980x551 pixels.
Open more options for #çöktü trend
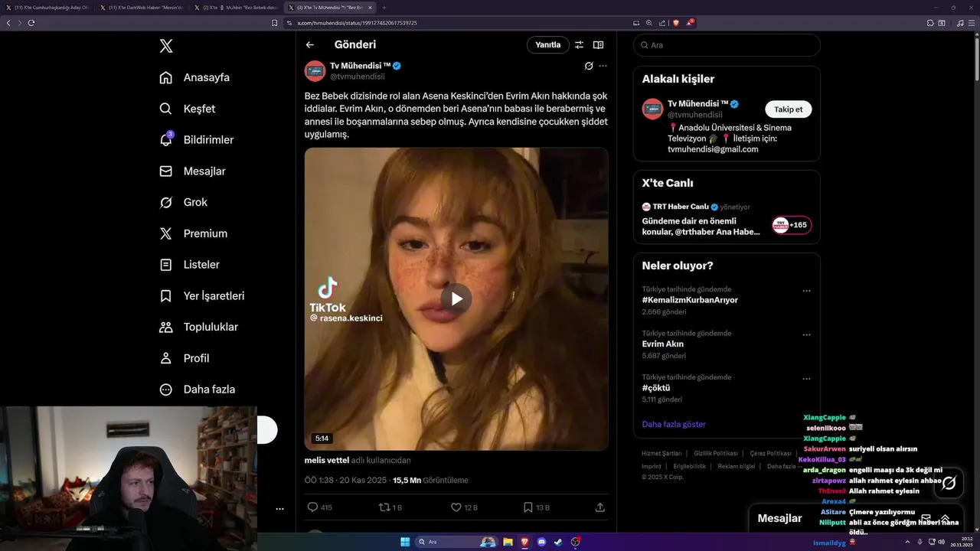806,379
